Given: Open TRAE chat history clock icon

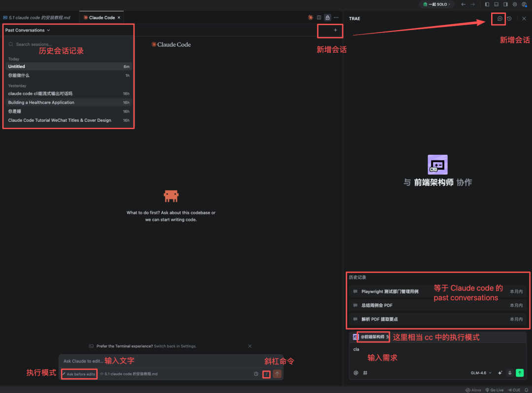Looking at the screenshot, I should 509,19.
